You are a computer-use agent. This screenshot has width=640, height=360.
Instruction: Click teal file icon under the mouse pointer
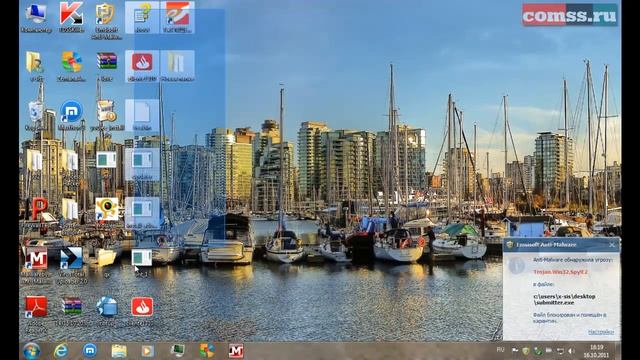(142, 258)
